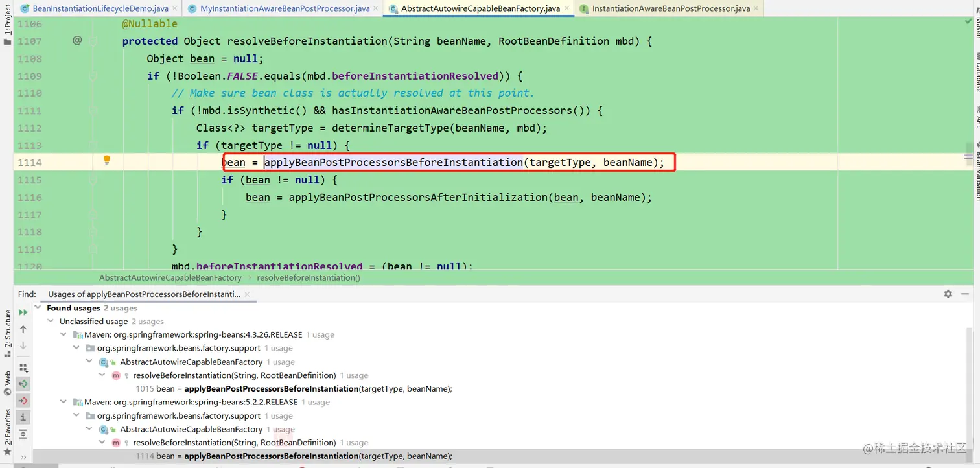Click AbstractAutowireCapableBeanFactory breadcrumb
Image resolution: width=980 pixels, height=468 pixels.
[x=170, y=277]
